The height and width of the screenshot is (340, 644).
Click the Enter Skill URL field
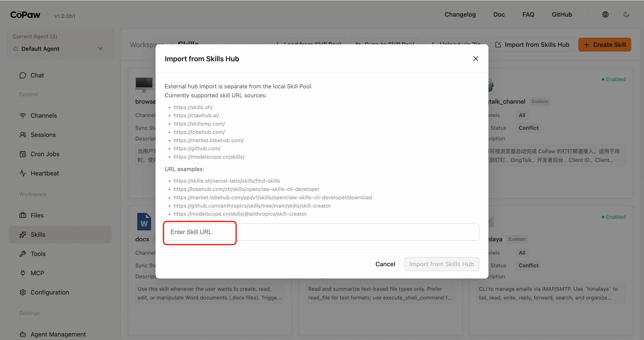click(x=322, y=232)
